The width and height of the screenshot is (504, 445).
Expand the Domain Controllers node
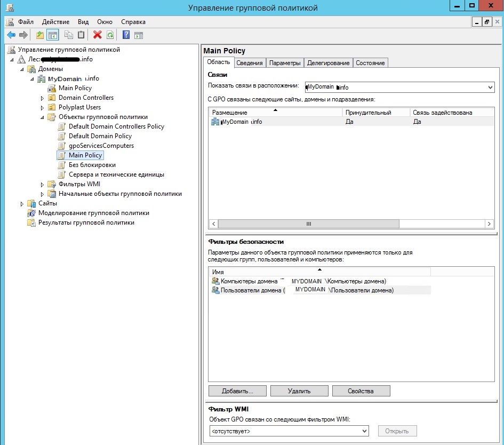point(42,98)
